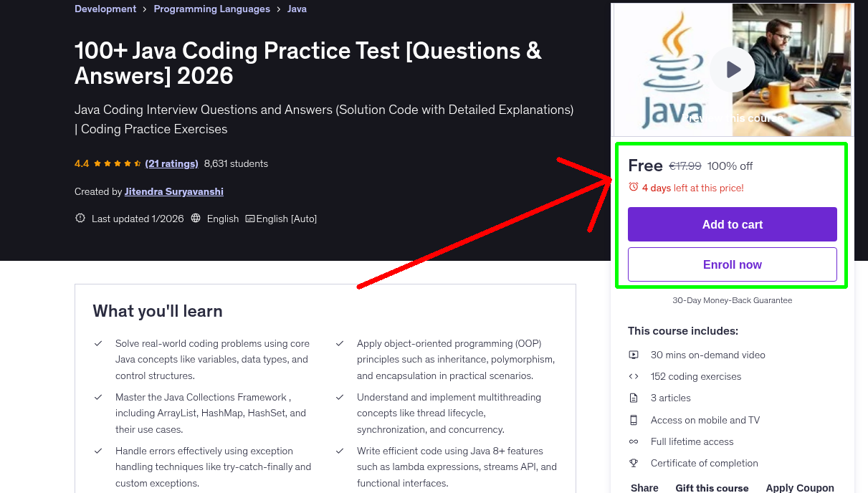Image resolution: width=868 pixels, height=493 pixels.
Task: Click the globe icon next to English
Action: (x=195, y=219)
